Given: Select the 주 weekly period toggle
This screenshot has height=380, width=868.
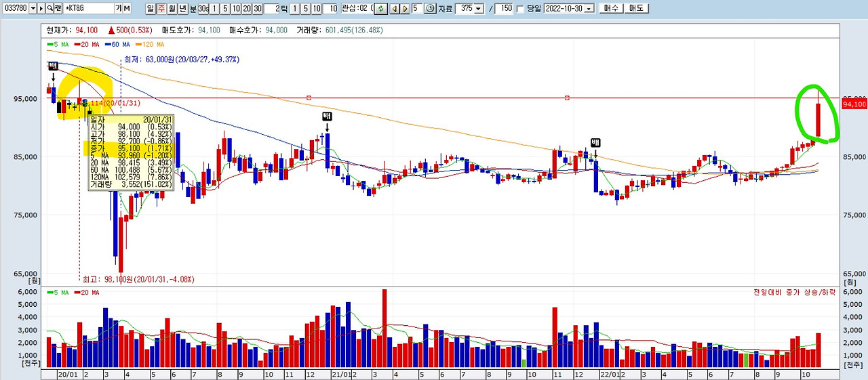Looking at the screenshot, I should tap(161, 8).
